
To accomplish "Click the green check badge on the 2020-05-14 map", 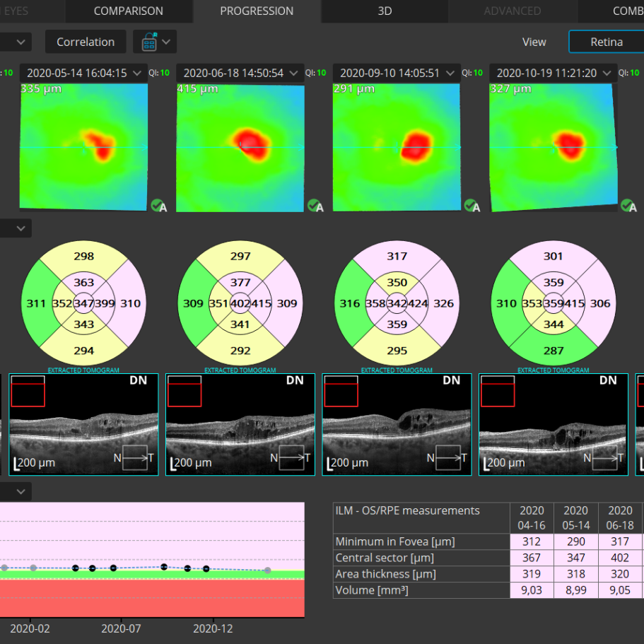I will pyautogui.click(x=158, y=206).
